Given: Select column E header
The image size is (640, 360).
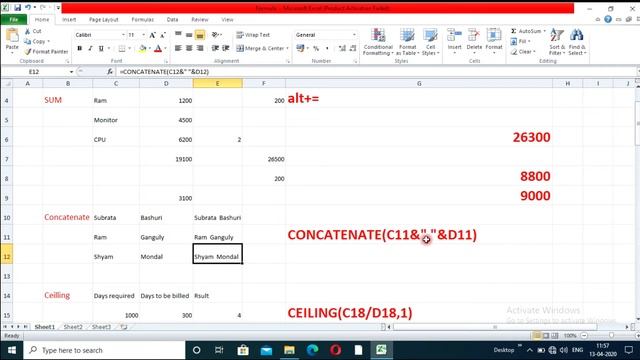Looking at the screenshot, I should pyautogui.click(x=218, y=83).
